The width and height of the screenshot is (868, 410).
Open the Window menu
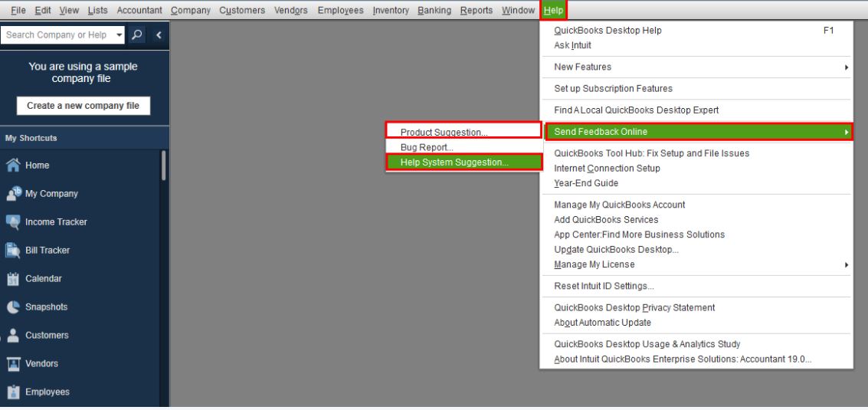[518, 10]
